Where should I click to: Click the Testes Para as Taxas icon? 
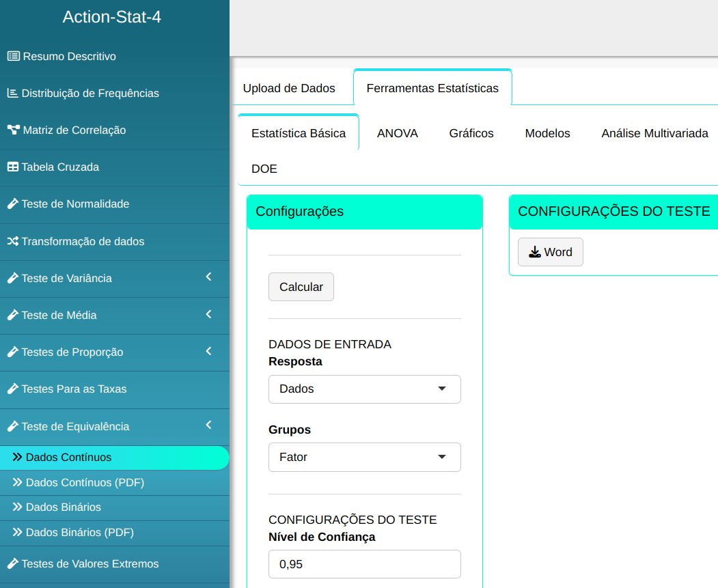point(12,389)
